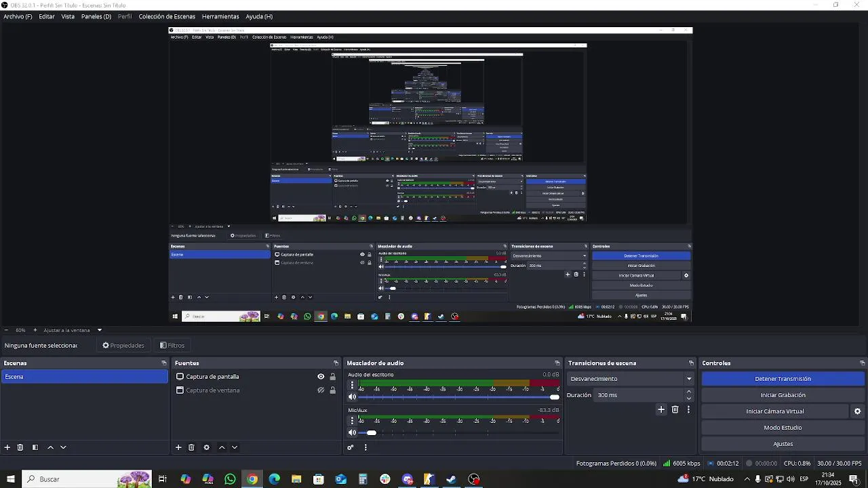Toggle lock on Captura de ventana
Screen dimensions: 868x488
tap(332, 390)
